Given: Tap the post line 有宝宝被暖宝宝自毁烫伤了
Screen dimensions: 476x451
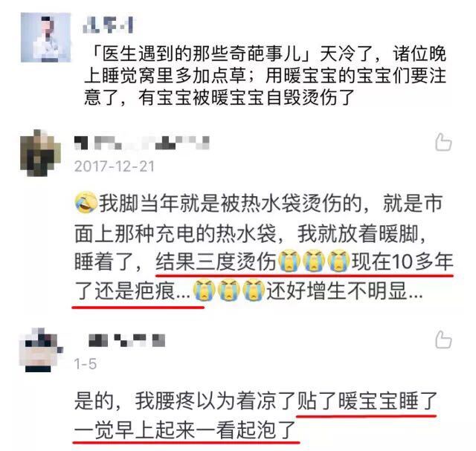Looking at the screenshot, I should point(246,97).
